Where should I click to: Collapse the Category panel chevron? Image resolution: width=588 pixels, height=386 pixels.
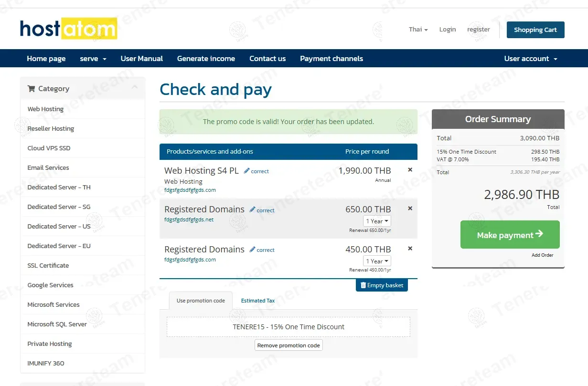coord(135,87)
